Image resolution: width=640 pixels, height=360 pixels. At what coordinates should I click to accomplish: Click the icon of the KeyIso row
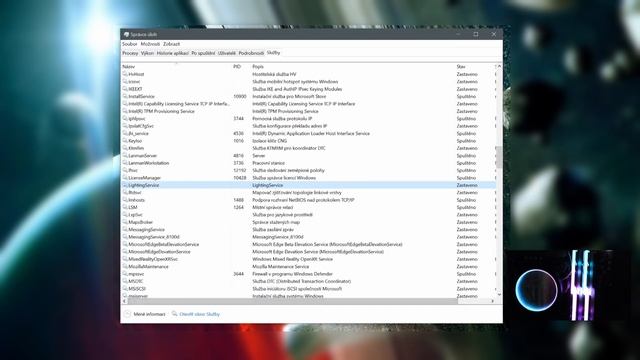click(125, 141)
